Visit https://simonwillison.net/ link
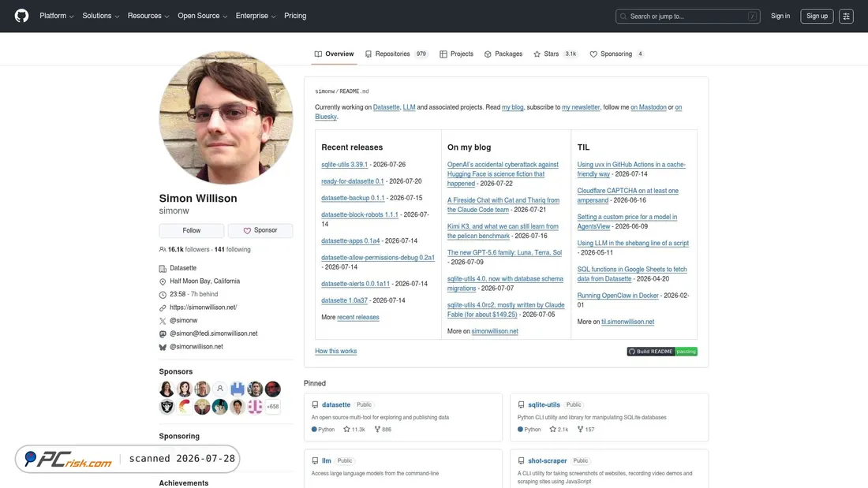This screenshot has height=488, width=868. tap(203, 307)
